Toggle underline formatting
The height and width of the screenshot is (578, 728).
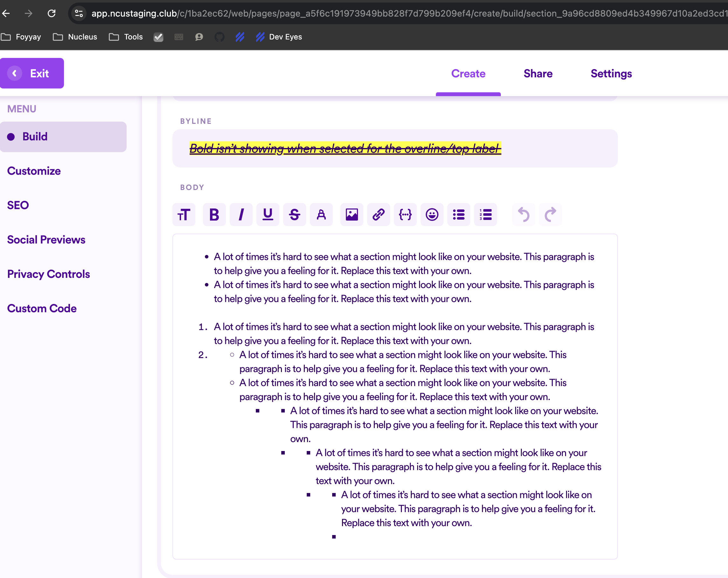pos(268,215)
